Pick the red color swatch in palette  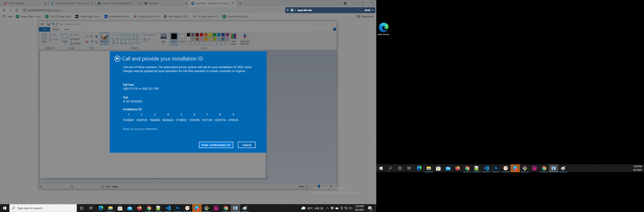(201, 35)
